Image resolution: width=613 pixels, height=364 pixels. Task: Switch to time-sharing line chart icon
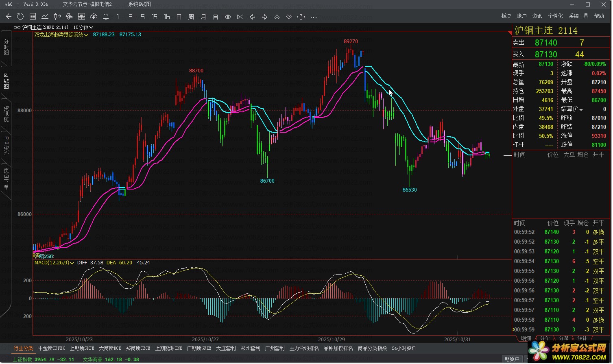click(x=45, y=17)
